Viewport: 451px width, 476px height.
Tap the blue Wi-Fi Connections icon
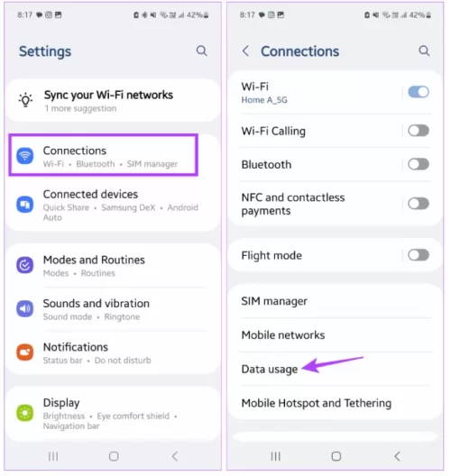click(x=25, y=156)
